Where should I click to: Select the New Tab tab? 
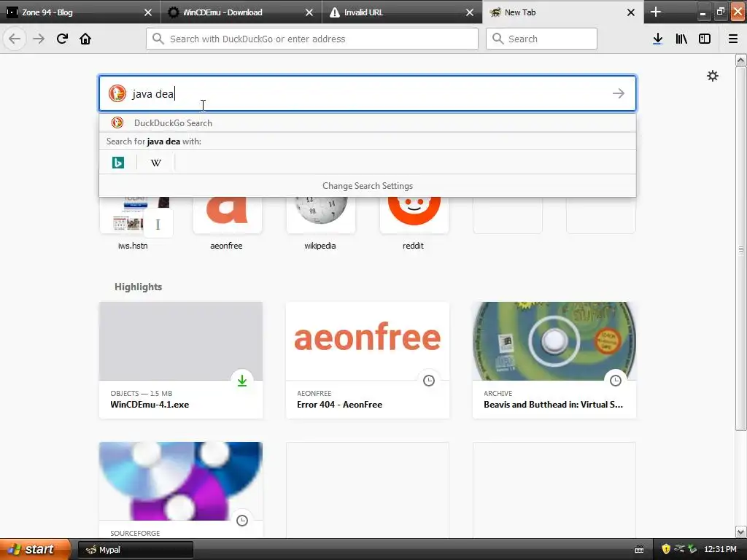point(562,12)
